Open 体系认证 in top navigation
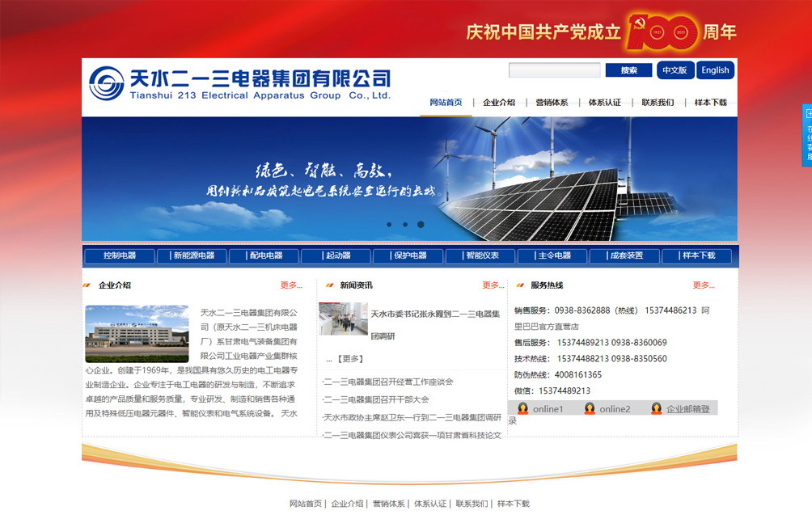The image size is (812, 515). click(x=605, y=103)
